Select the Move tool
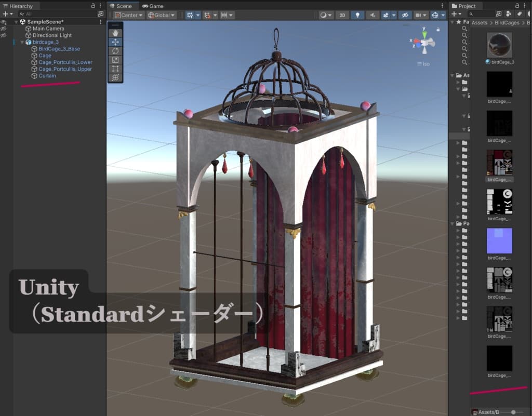The image size is (532, 416). tap(115, 42)
